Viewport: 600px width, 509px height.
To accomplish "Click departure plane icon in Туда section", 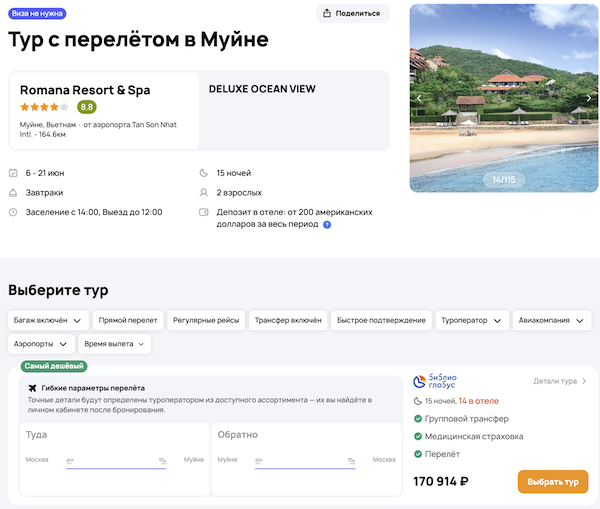I will pos(70,460).
